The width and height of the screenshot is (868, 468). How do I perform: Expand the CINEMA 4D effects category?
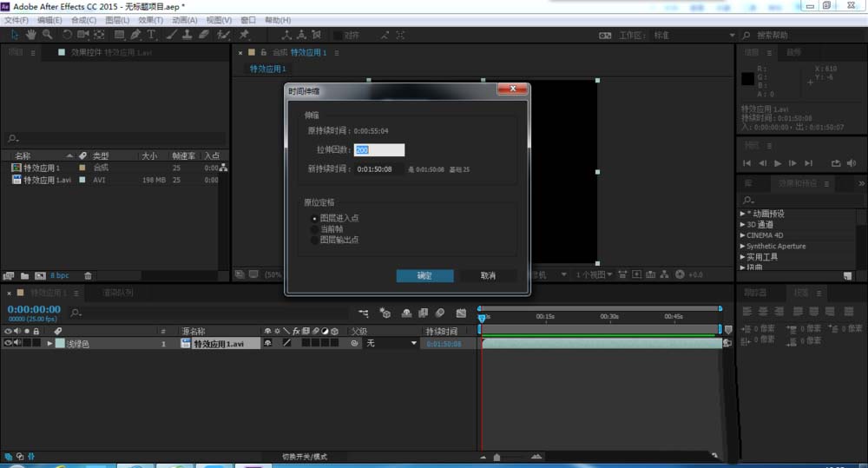pos(743,235)
